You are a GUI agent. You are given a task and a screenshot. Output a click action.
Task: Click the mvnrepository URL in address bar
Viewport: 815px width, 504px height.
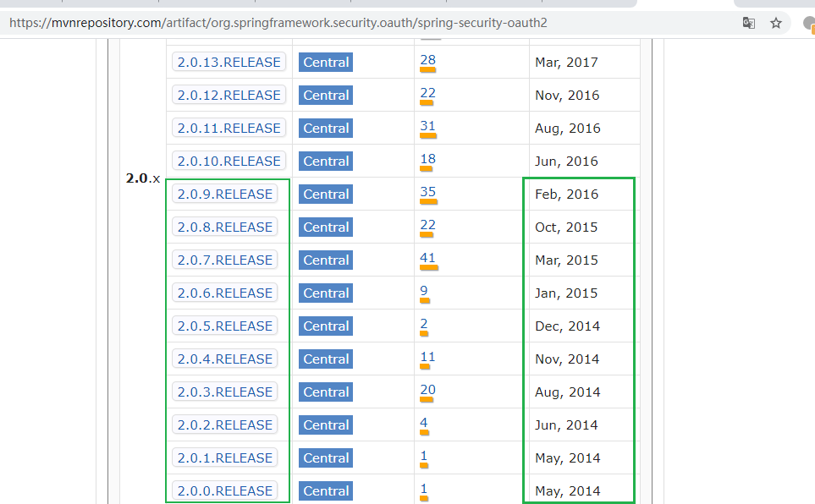click(278, 23)
